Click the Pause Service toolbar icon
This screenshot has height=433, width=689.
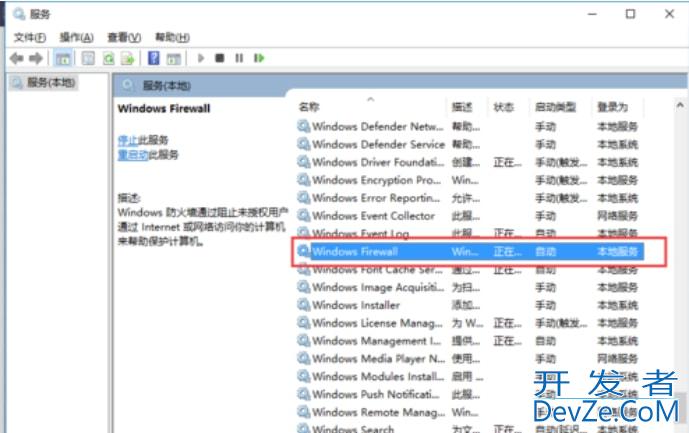[x=239, y=58]
